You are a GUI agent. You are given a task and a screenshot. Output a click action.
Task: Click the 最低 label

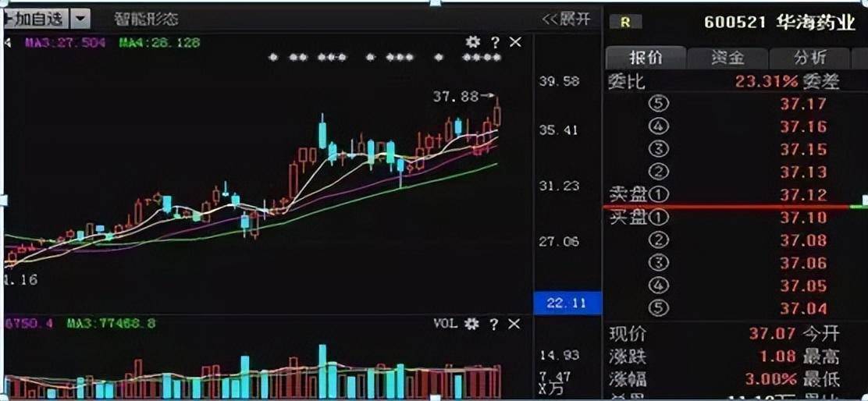(x=821, y=379)
